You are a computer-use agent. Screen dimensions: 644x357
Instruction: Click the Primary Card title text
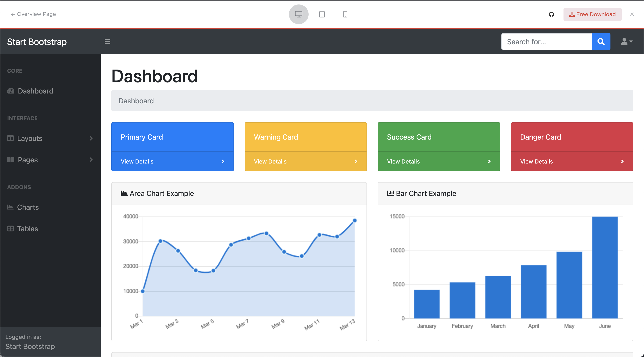pyautogui.click(x=142, y=137)
